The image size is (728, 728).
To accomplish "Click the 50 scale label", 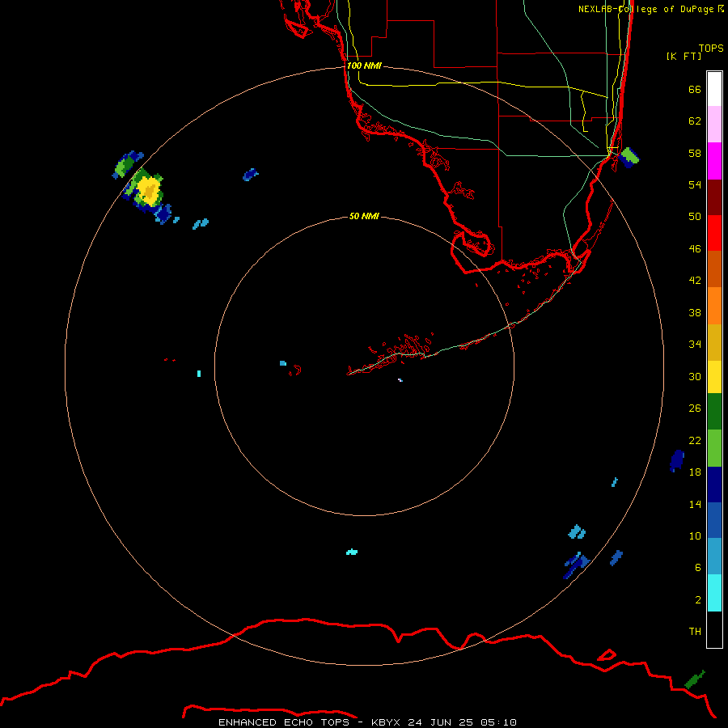I will click(x=695, y=216).
